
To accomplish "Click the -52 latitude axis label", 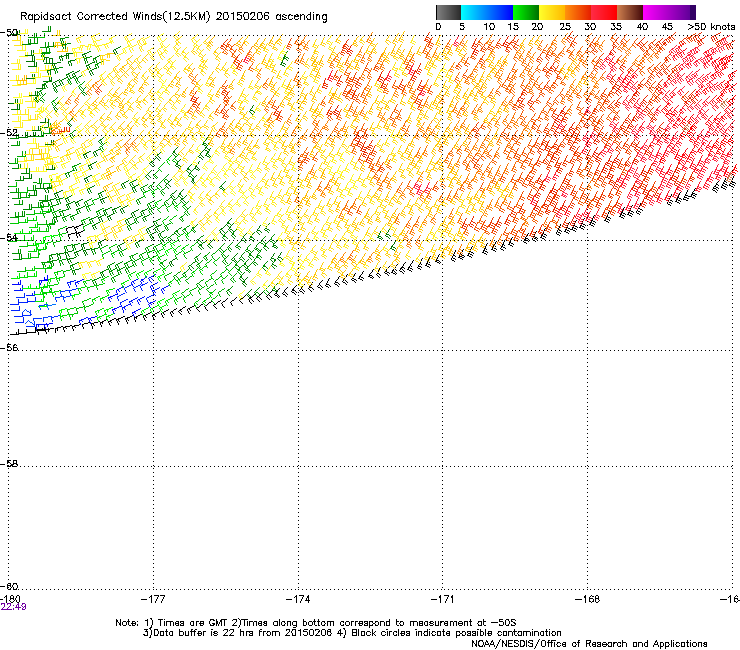I will (9, 133).
